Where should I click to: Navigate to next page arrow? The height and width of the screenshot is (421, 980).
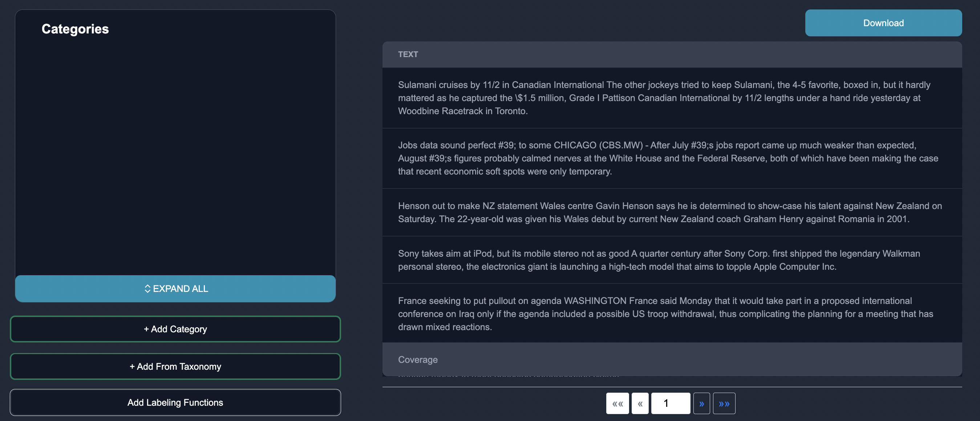click(x=701, y=403)
